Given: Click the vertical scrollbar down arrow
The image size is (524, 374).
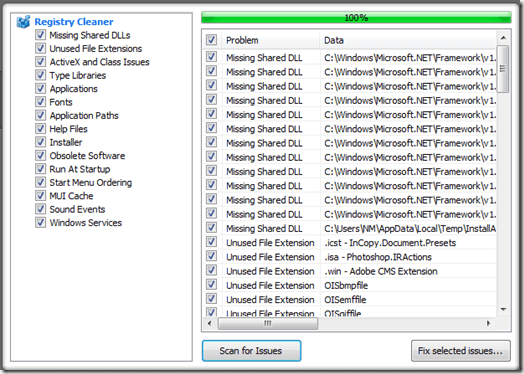Looking at the screenshot, I should coord(503,309).
